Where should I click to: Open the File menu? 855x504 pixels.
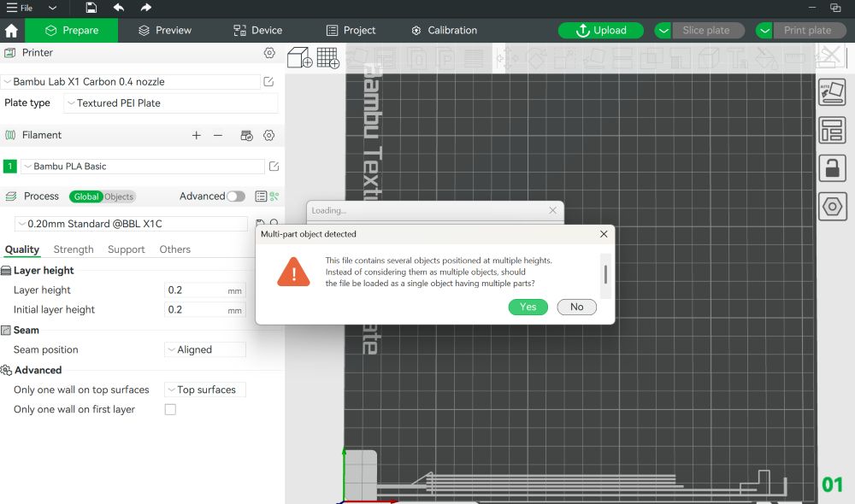(x=20, y=8)
